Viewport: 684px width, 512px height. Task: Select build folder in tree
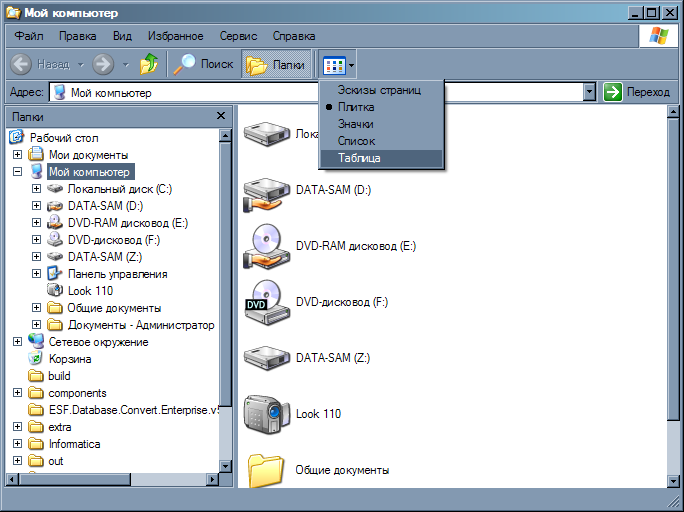coord(59,376)
